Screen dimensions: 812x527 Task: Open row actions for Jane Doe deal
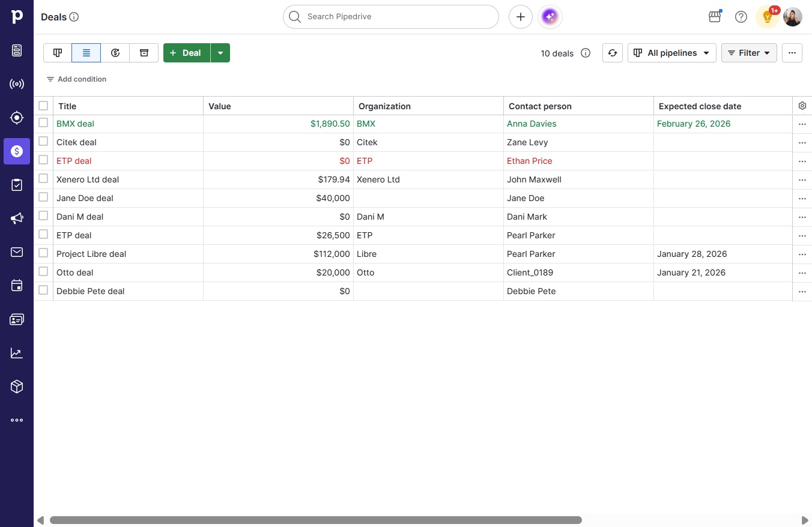(802, 199)
